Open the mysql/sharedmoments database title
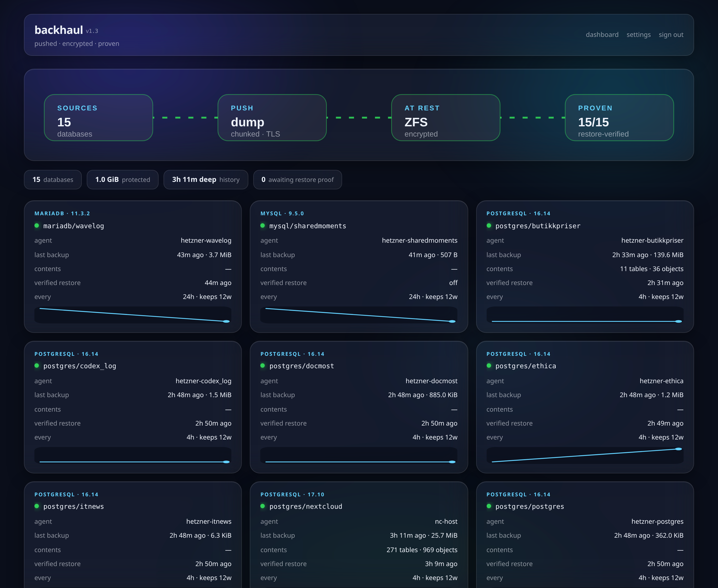The height and width of the screenshot is (588, 718). tap(308, 226)
